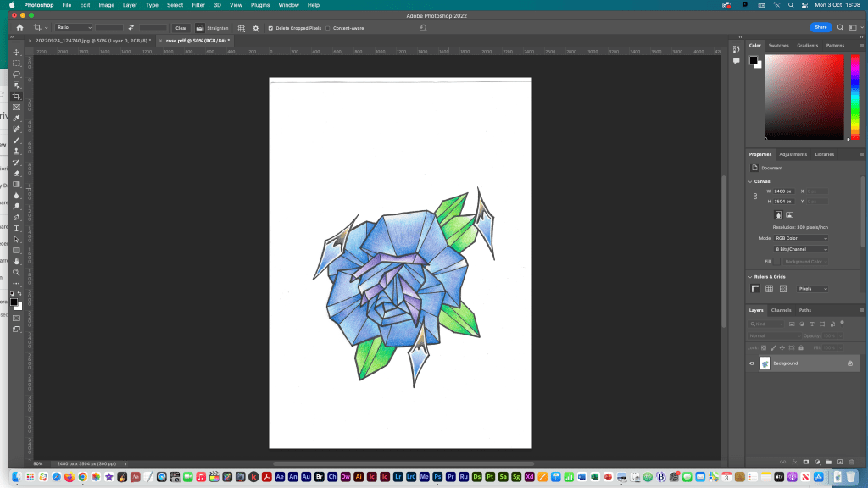Hide the Background layer with eye icon
The width and height of the screenshot is (868, 488).
752,363
